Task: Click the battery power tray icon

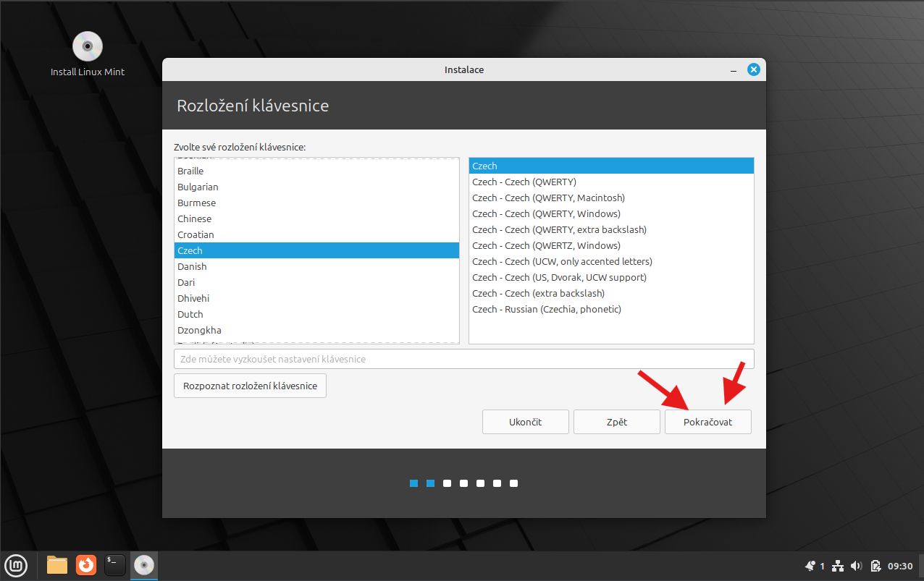Action: pos(875,566)
